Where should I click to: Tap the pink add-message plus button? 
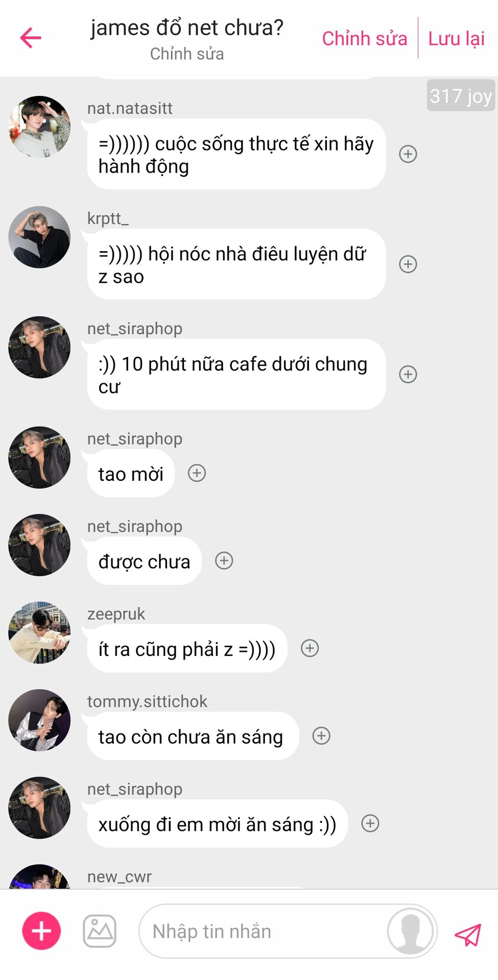[x=41, y=930]
